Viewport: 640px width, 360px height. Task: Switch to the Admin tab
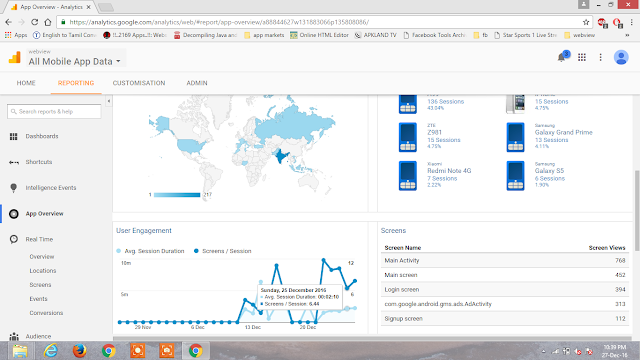click(197, 83)
